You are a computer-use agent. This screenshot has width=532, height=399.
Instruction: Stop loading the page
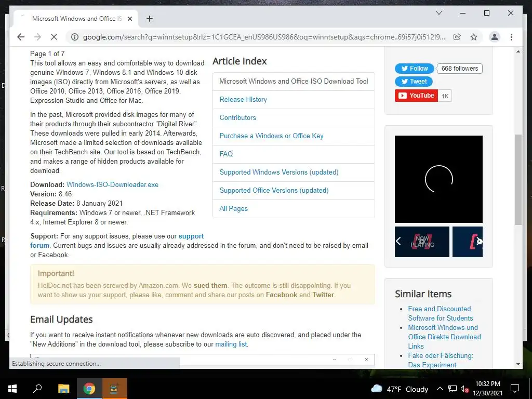(54, 37)
